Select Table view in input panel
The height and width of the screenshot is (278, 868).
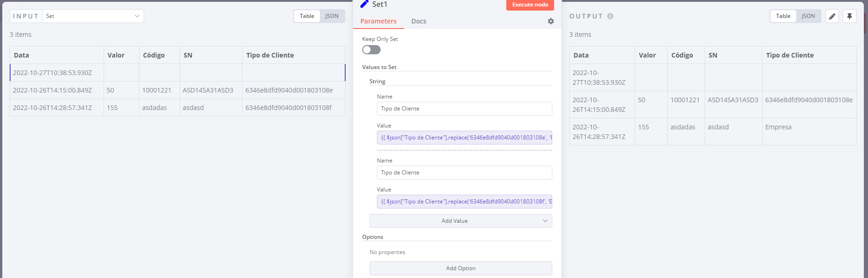pos(307,16)
